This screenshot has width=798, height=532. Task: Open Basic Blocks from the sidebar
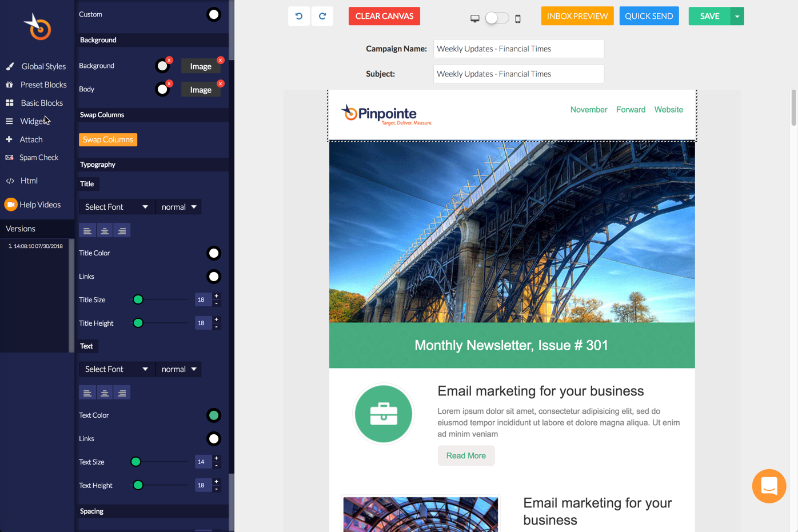(42, 103)
